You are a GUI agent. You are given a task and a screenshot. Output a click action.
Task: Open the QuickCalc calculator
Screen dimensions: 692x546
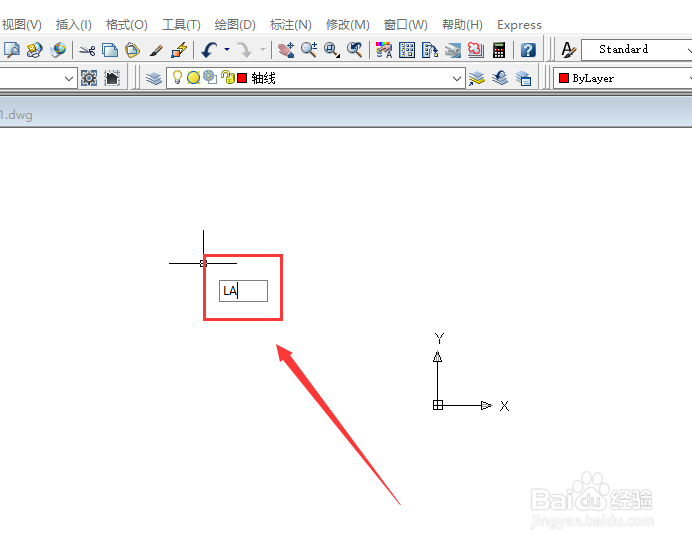click(499, 50)
